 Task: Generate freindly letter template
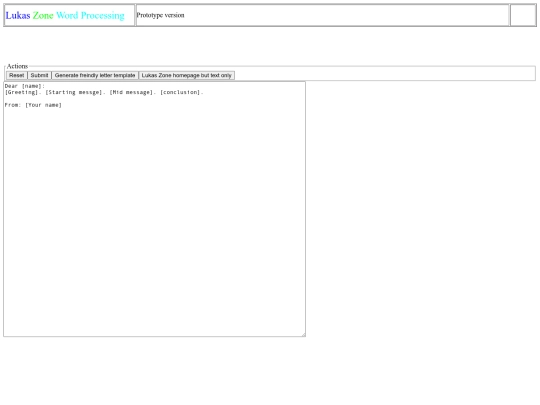(x=95, y=75)
